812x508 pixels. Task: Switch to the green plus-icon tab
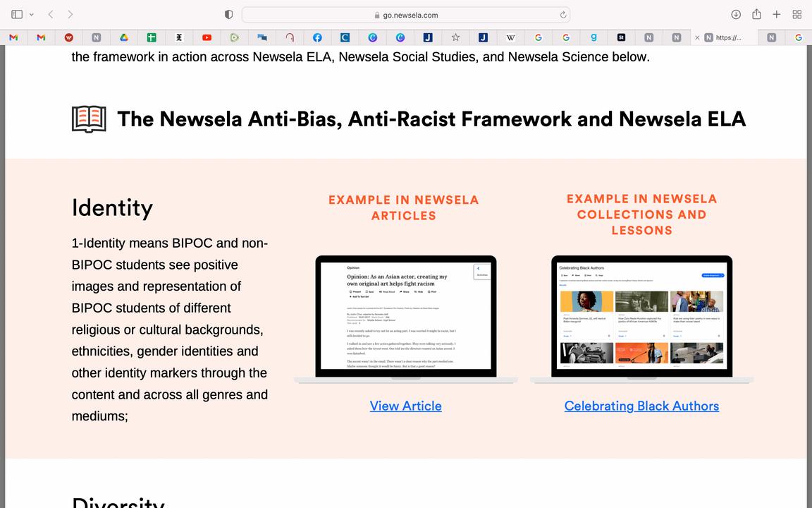click(152, 37)
